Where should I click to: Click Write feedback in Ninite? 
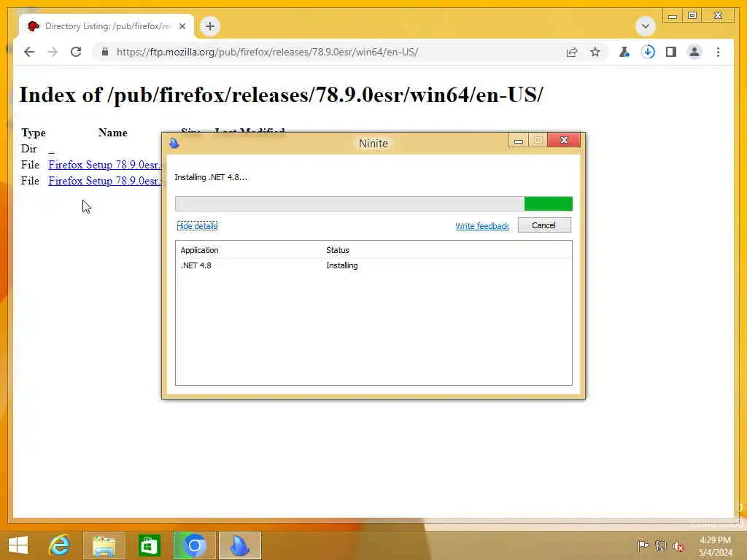[x=481, y=226]
